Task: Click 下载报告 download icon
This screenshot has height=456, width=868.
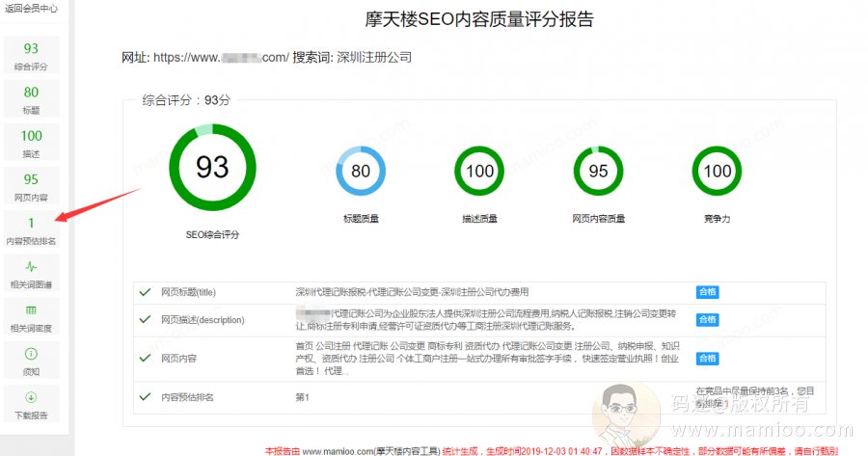Action: coord(31,396)
